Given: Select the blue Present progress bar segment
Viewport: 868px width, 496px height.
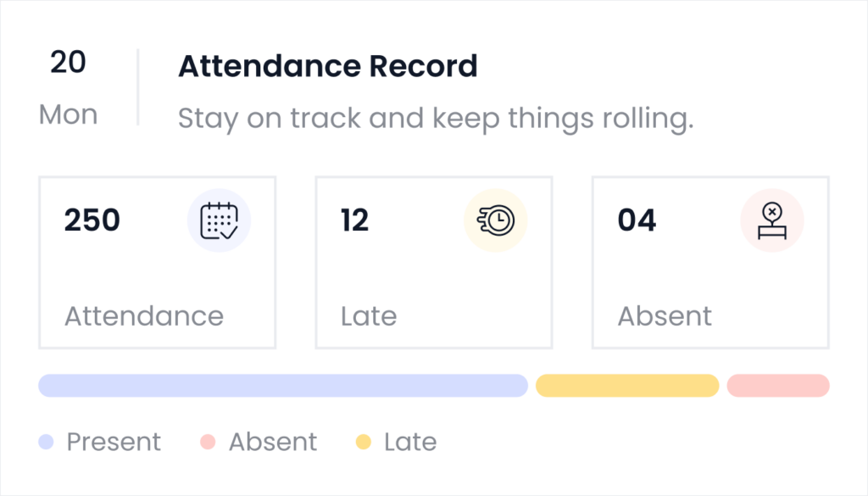Looking at the screenshot, I should pyautogui.click(x=283, y=386).
